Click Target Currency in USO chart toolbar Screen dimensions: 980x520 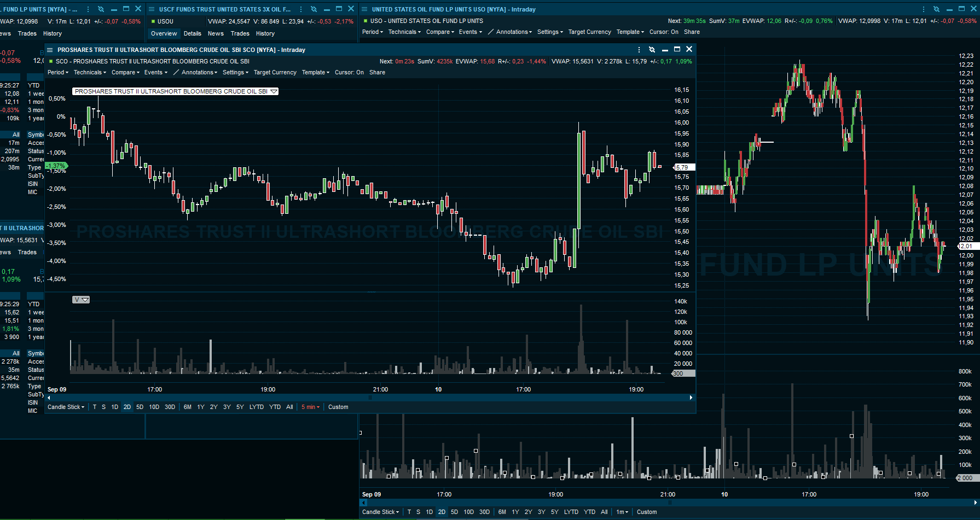[589, 32]
